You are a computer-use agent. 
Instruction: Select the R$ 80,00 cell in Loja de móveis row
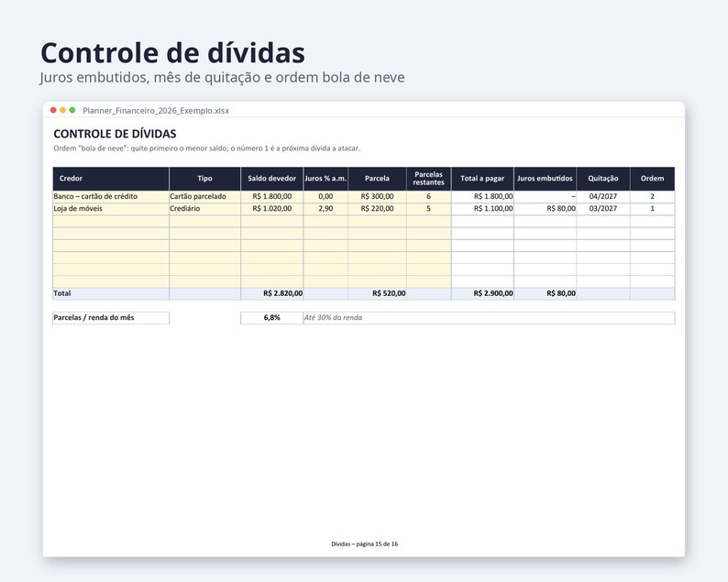click(545, 209)
